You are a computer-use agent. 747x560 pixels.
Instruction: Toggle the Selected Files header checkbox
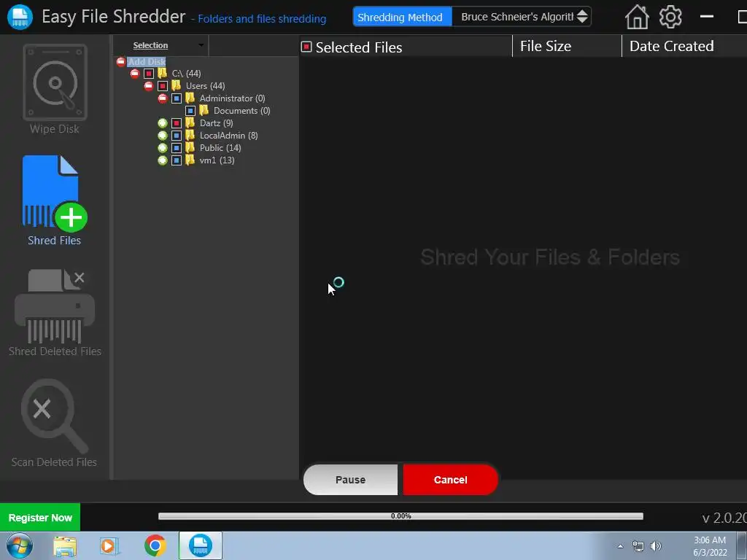click(306, 47)
